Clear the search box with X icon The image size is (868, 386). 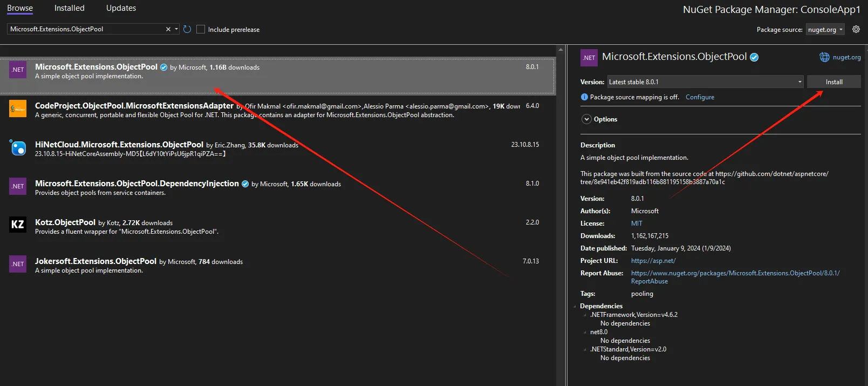coord(168,29)
